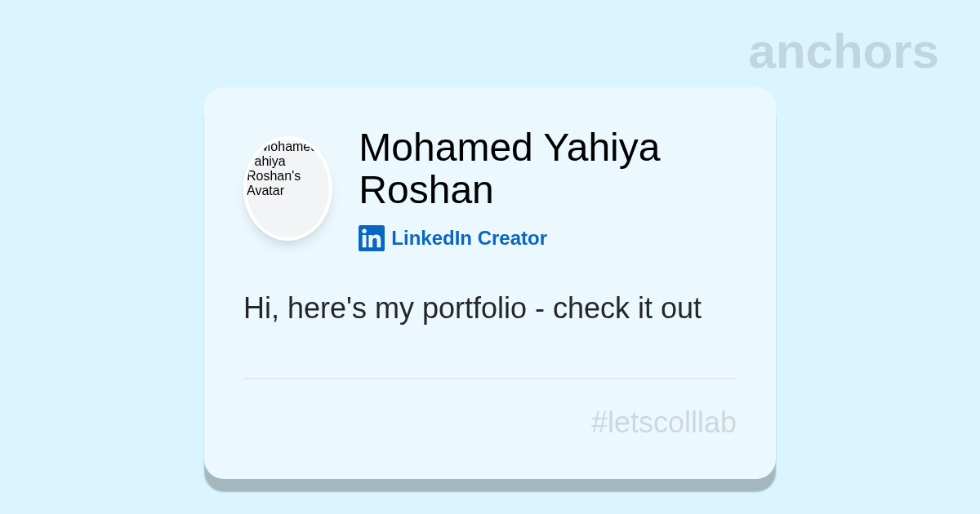Click the word "Creator" beside the LinkedIn icon

[512, 238]
